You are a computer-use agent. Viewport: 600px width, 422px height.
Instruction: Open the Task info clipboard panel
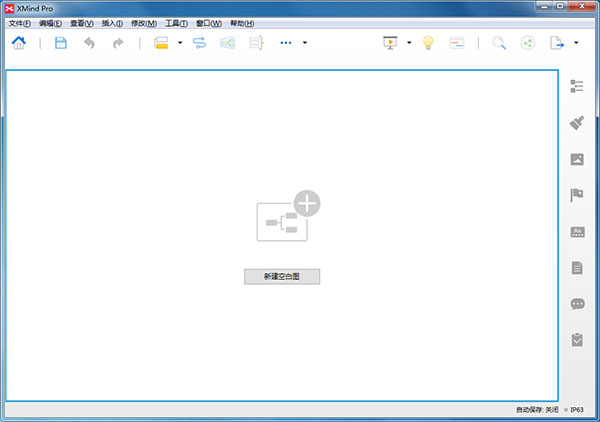[x=577, y=340]
